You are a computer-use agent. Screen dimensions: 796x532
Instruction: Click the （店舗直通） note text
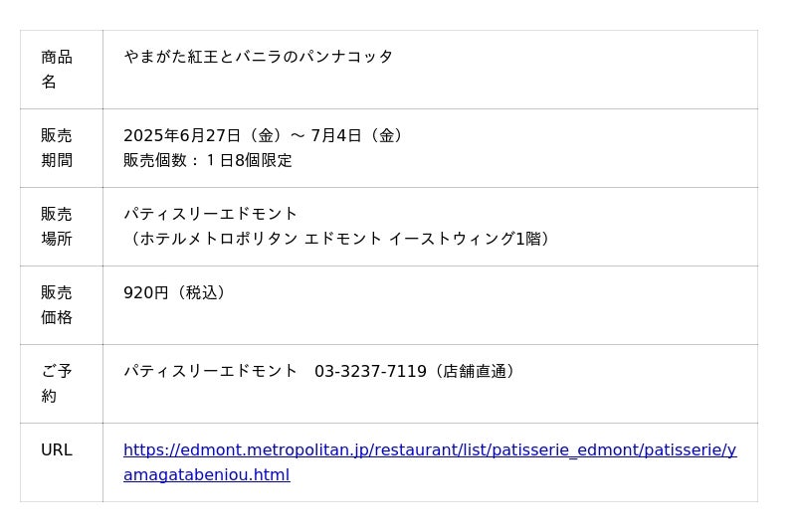(x=474, y=371)
